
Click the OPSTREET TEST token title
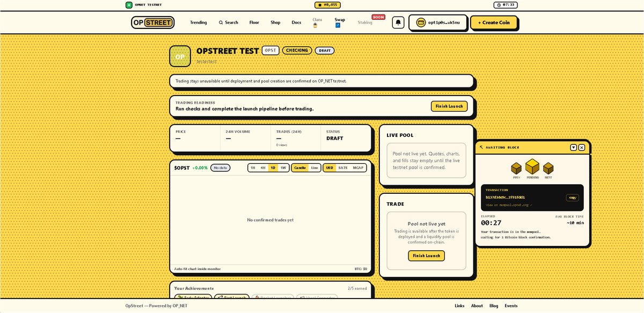[228, 50]
